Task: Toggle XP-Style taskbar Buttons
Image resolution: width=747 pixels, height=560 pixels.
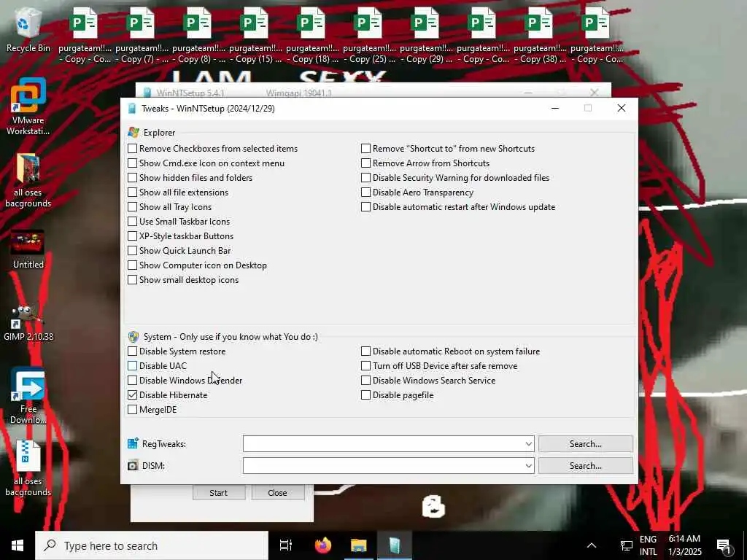Action: click(133, 236)
